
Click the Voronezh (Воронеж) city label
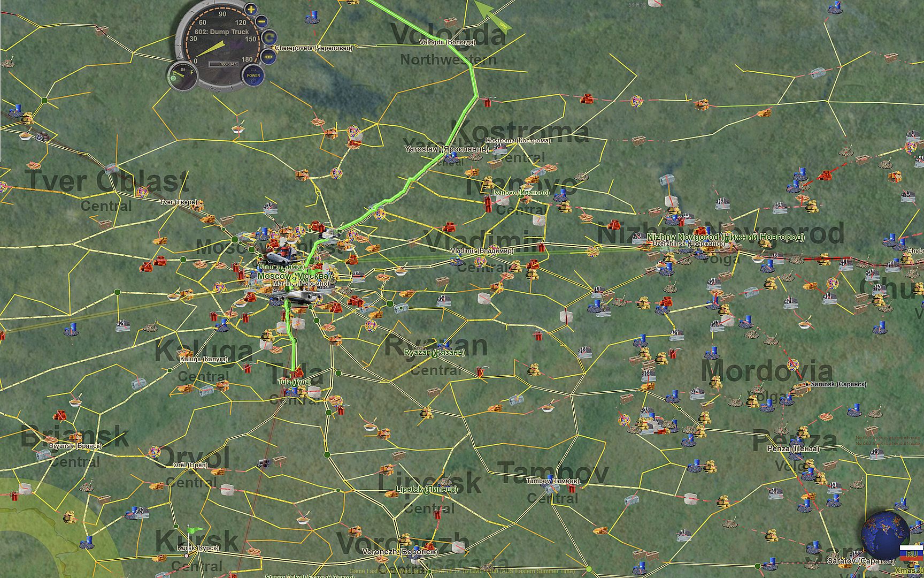400,551
